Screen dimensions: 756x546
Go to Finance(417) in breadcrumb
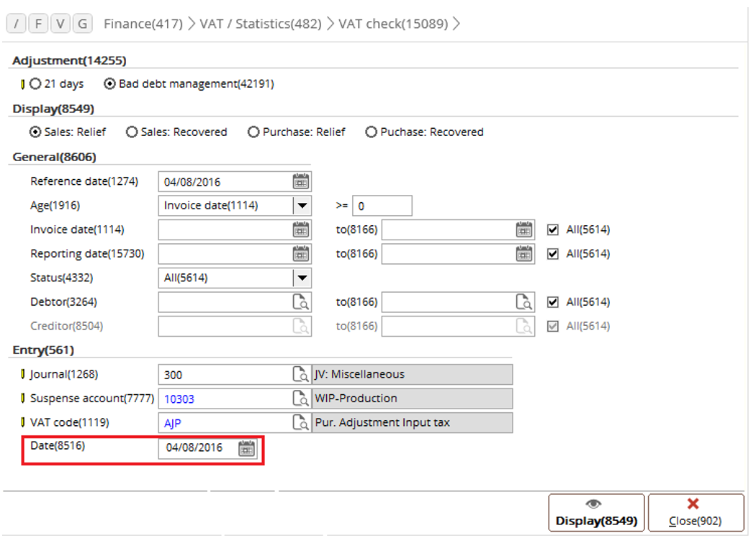[142, 24]
